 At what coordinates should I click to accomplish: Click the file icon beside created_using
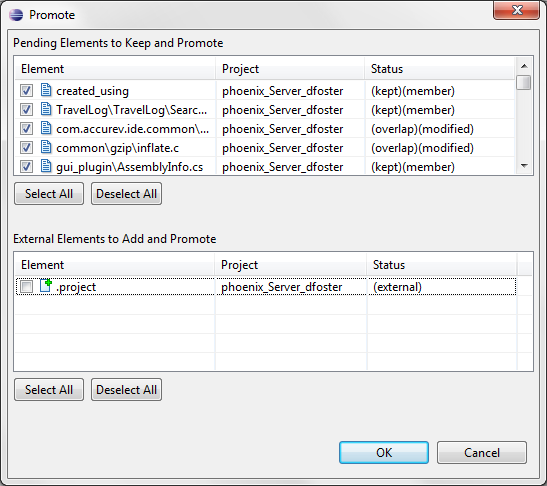[x=46, y=90]
